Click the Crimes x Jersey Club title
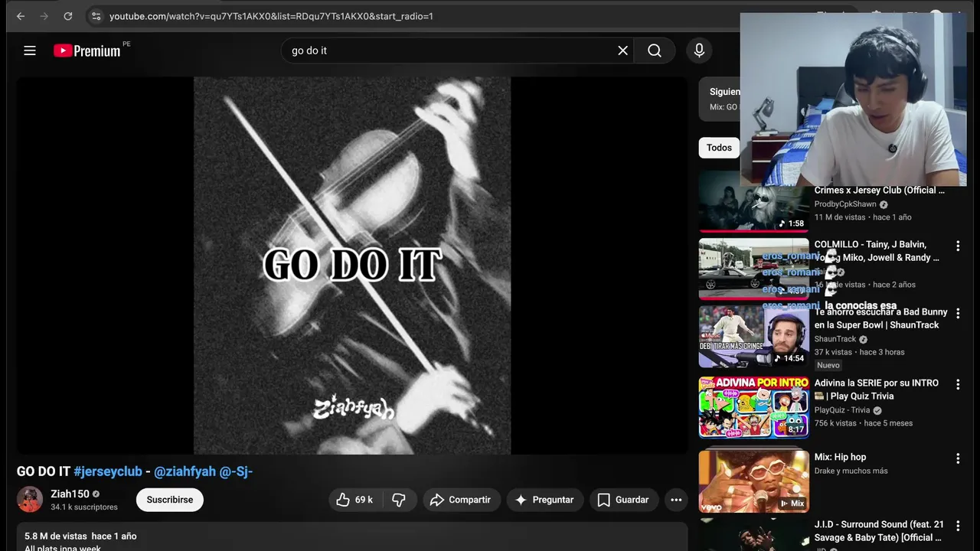Image resolution: width=980 pixels, height=551 pixels. tap(879, 191)
